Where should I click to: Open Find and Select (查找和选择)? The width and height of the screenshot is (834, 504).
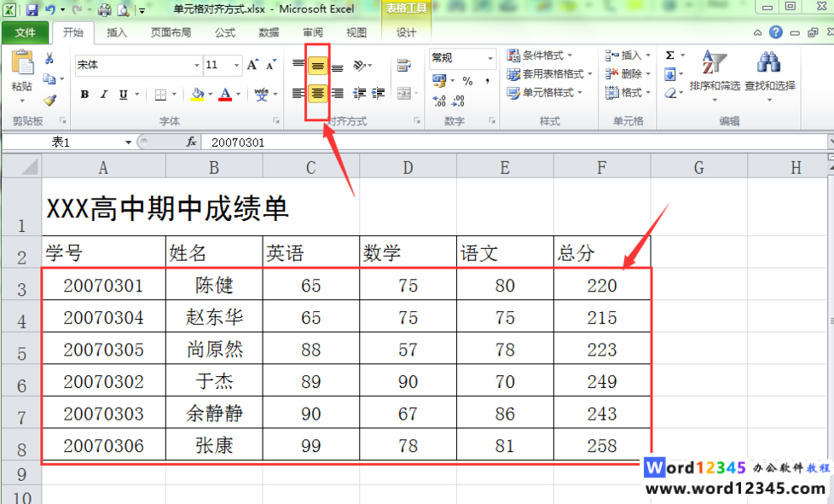pyautogui.click(x=770, y=74)
